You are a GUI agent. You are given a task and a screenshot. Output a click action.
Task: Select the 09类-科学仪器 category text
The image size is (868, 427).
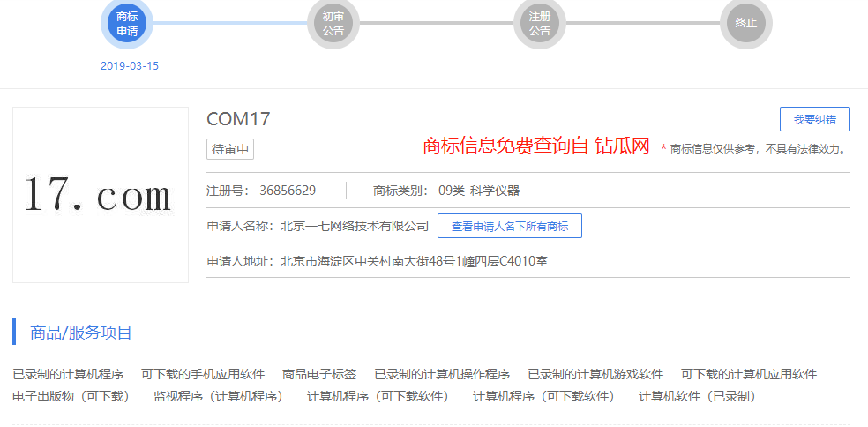pyautogui.click(x=479, y=191)
